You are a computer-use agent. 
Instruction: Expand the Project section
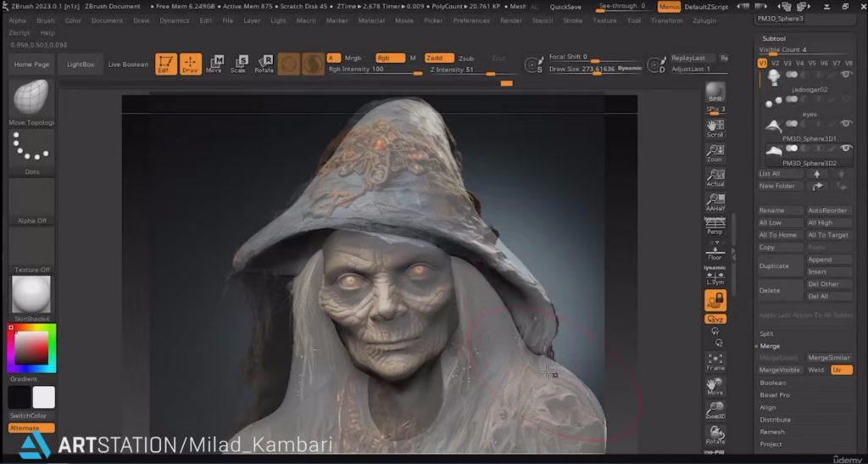pyautogui.click(x=771, y=444)
